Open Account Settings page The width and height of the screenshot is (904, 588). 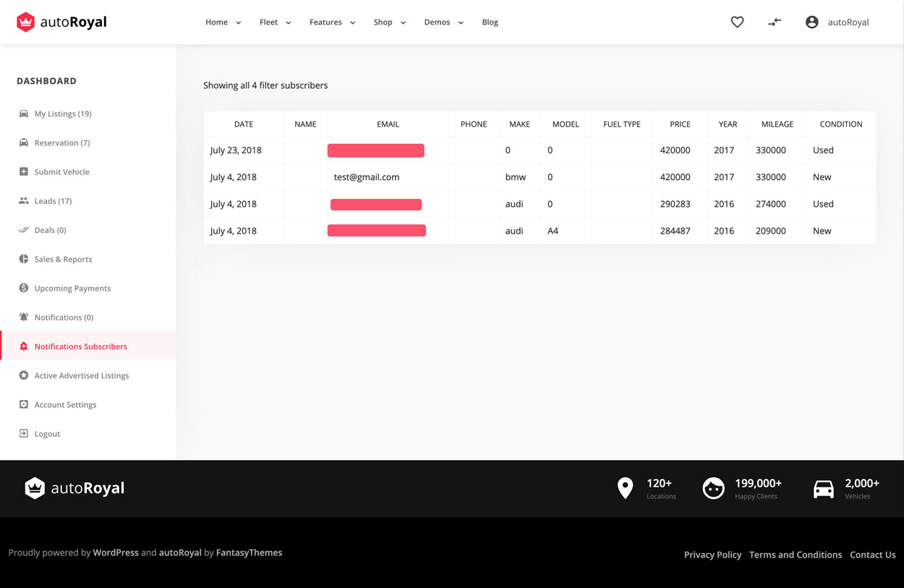(x=65, y=404)
